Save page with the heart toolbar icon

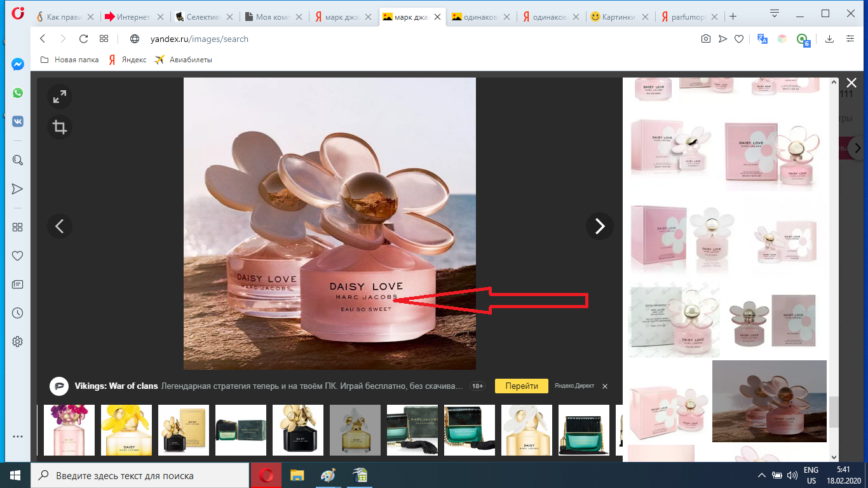738,39
